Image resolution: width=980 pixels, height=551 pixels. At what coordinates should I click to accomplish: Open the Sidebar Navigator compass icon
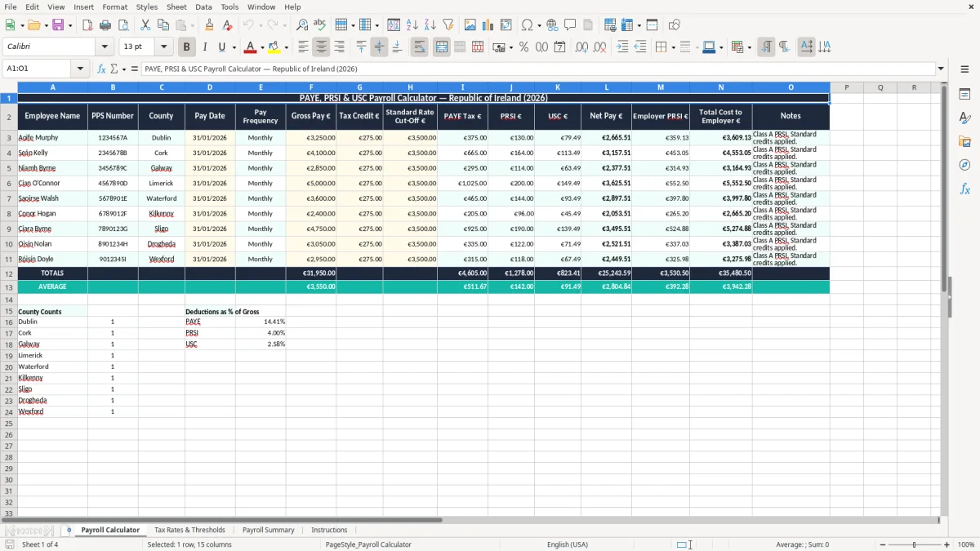[964, 165]
